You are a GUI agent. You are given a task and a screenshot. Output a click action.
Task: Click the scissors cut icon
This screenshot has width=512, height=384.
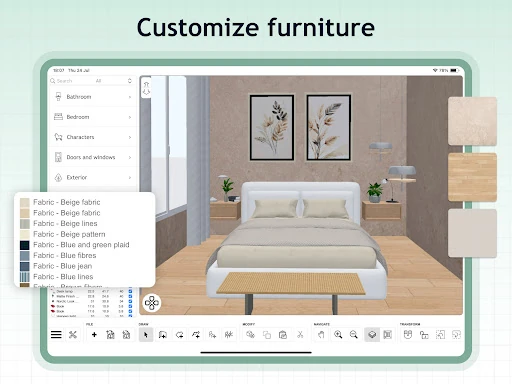pyautogui.click(x=300, y=335)
